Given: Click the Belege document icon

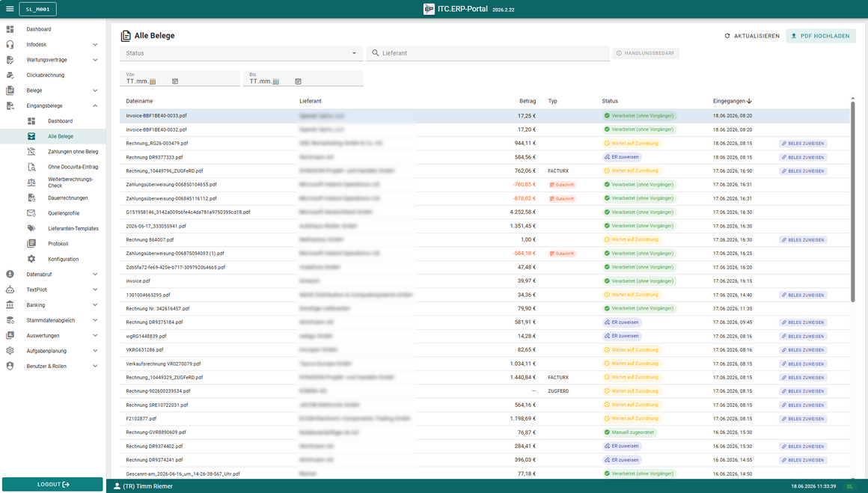Looking at the screenshot, I should tap(10, 91).
